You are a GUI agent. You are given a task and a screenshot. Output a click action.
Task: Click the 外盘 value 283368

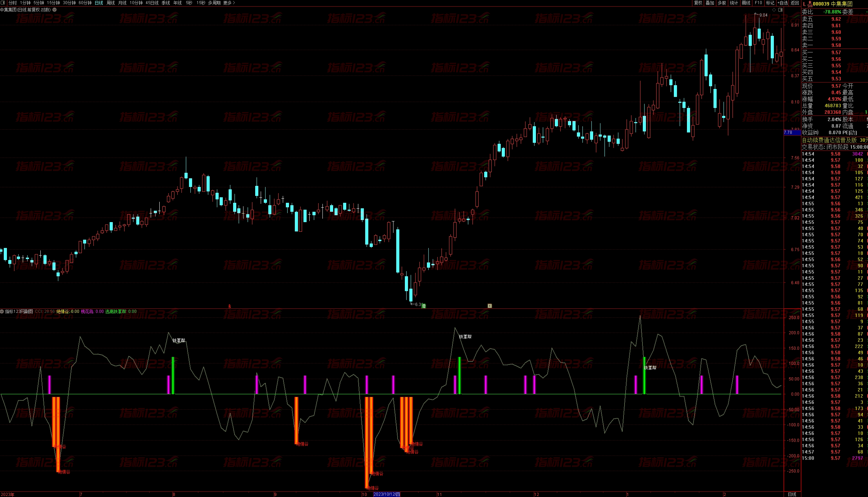click(x=833, y=112)
